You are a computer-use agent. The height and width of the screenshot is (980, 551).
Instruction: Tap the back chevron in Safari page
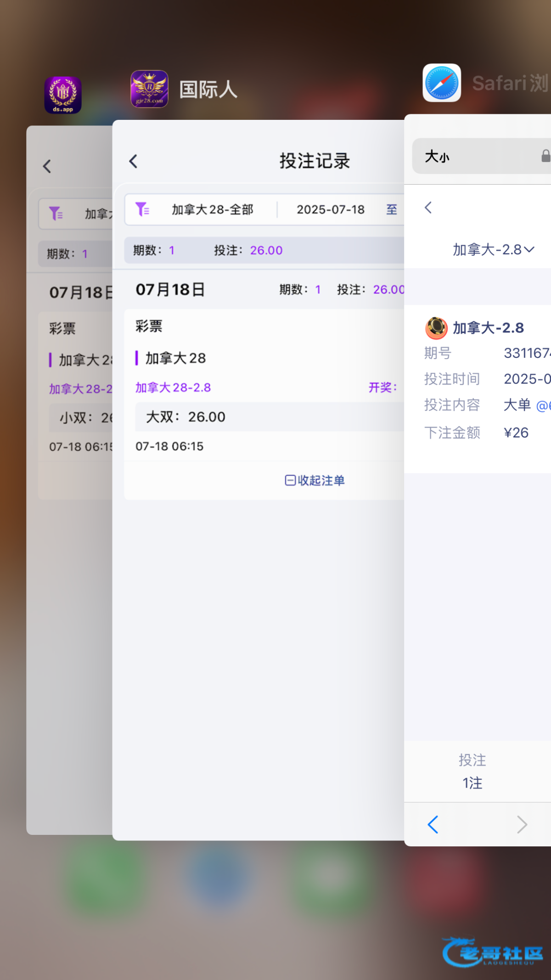tap(428, 208)
